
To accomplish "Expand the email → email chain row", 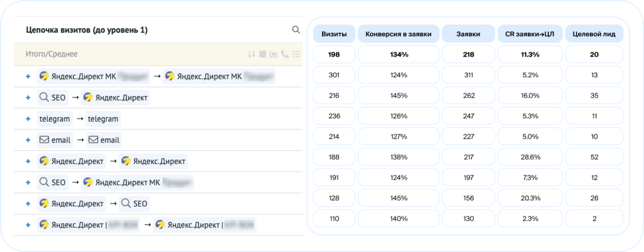I will [28, 140].
